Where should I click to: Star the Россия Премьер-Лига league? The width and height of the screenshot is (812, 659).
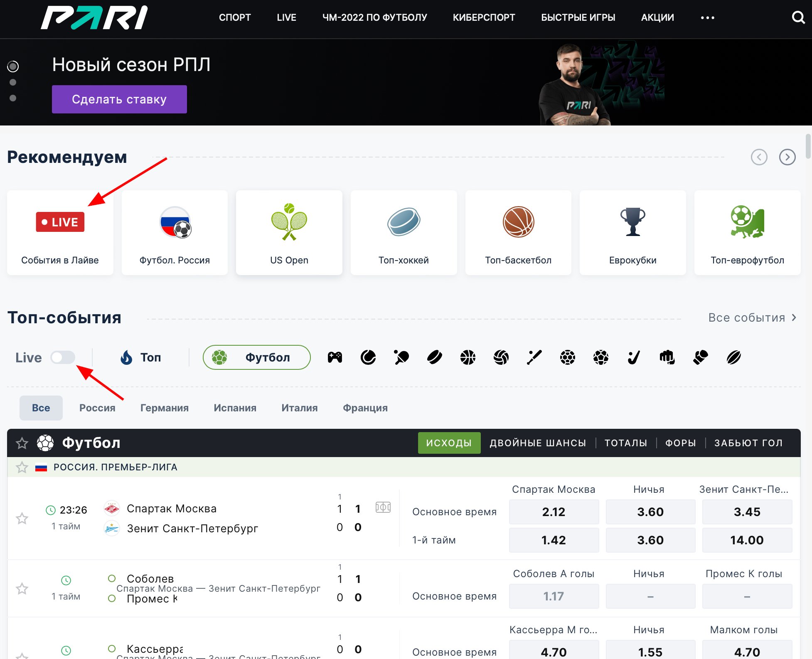[22, 467]
